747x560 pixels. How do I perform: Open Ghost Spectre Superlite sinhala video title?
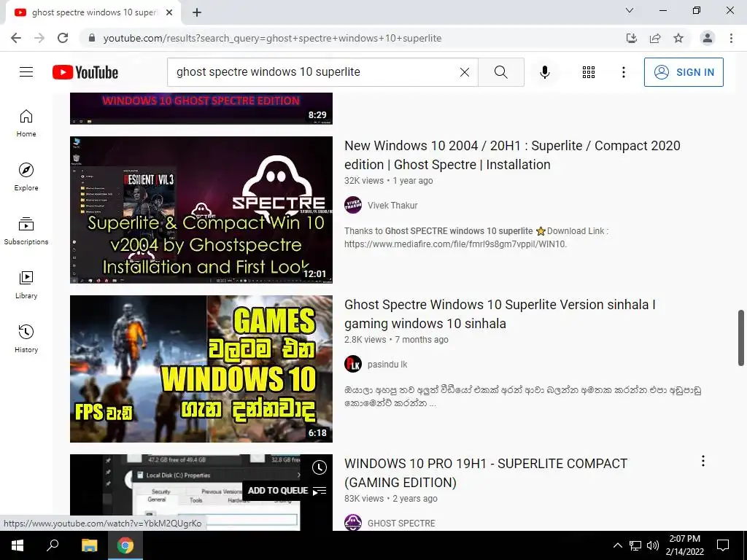[500, 314]
